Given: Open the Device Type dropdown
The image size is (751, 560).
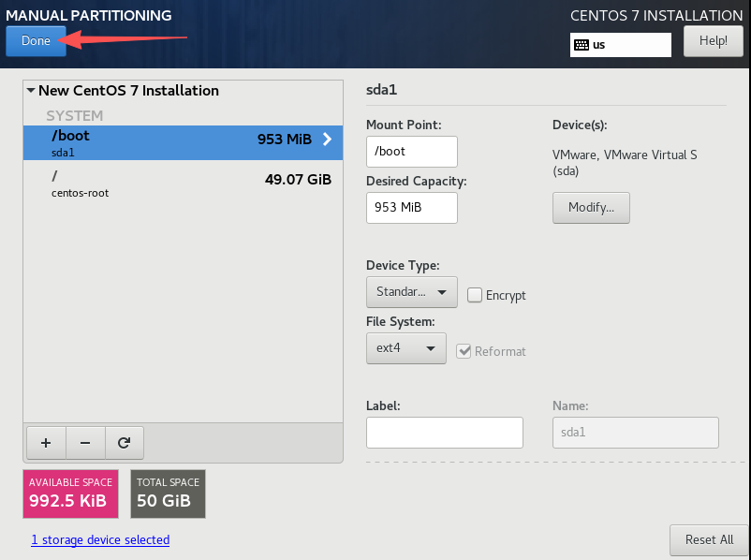Looking at the screenshot, I should pos(411,292).
